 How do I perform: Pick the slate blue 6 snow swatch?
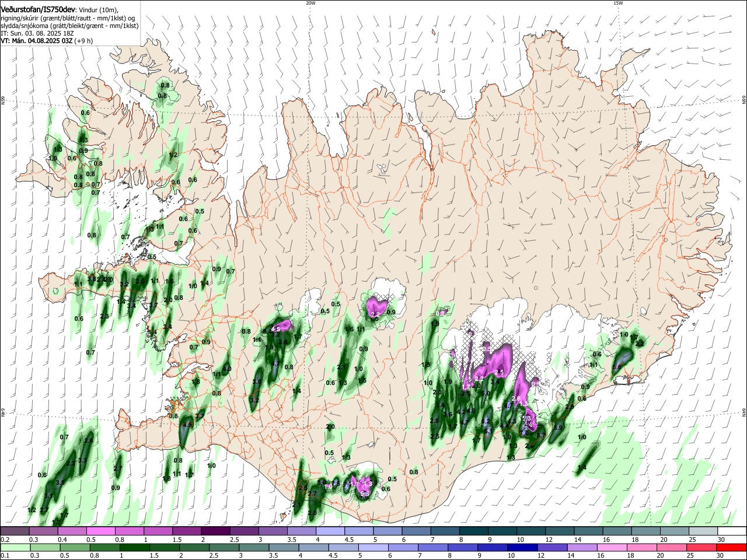click(x=416, y=531)
